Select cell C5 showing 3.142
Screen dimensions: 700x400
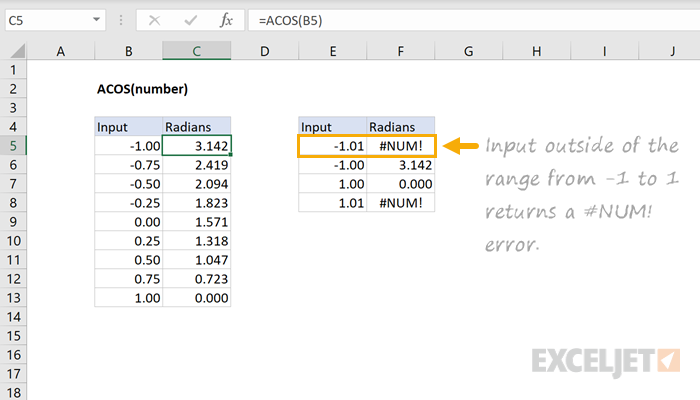click(196, 146)
